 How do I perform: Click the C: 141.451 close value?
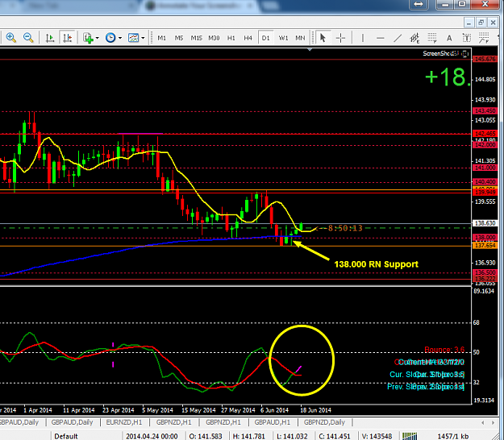(335, 436)
